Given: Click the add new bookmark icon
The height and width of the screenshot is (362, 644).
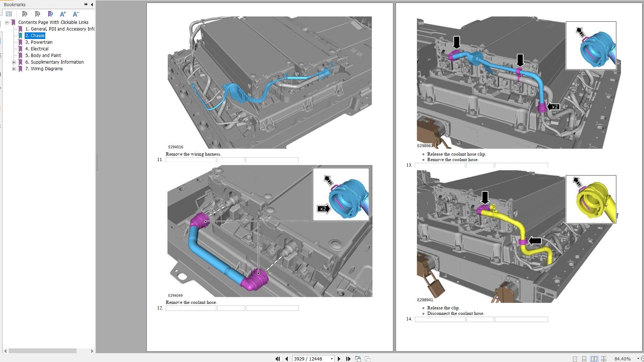Looking at the screenshot, I should coord(38,14).
